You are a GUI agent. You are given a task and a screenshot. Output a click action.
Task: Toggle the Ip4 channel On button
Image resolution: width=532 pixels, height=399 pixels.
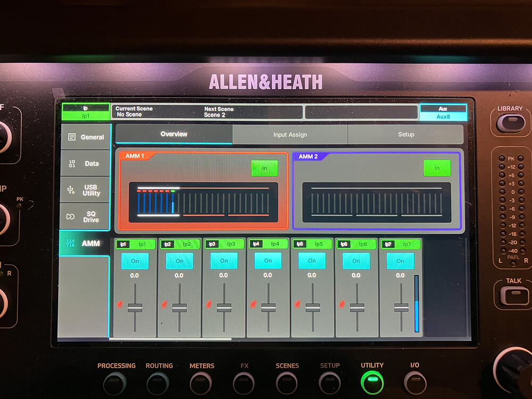pos(268,261)
